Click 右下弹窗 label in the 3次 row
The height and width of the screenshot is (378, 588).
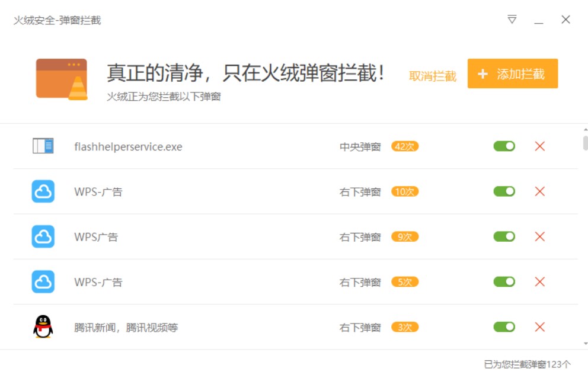pyautogui.click(x=360, y=328)
